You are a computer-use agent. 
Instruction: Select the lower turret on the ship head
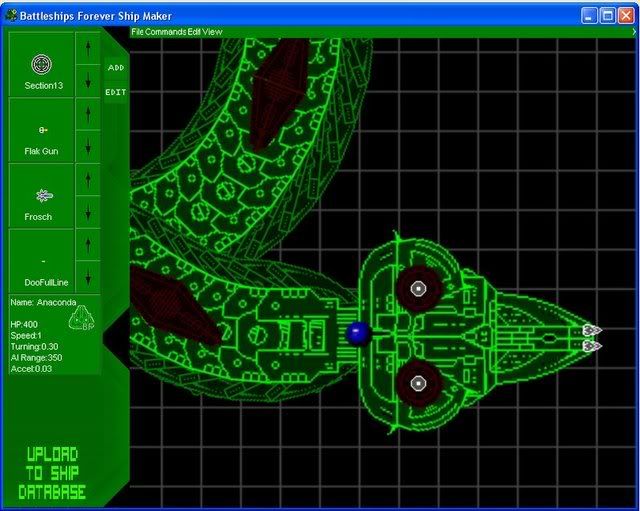click(418, 383)
